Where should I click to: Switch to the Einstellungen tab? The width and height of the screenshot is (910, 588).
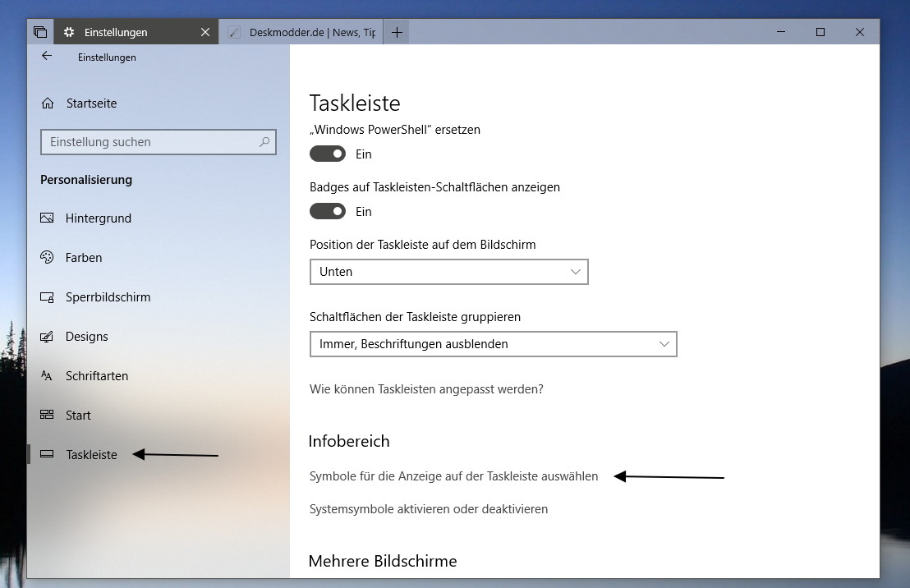tap(136, 32)
